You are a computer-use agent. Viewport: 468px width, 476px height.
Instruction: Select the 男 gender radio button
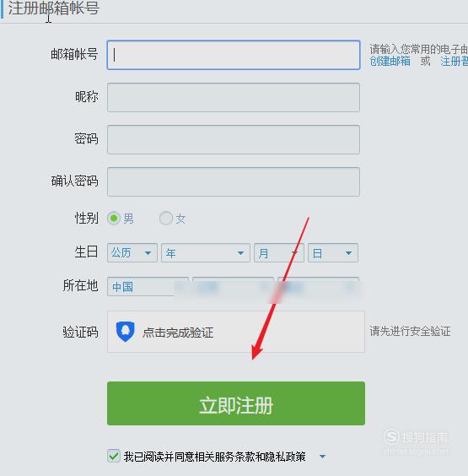[114, 218]
